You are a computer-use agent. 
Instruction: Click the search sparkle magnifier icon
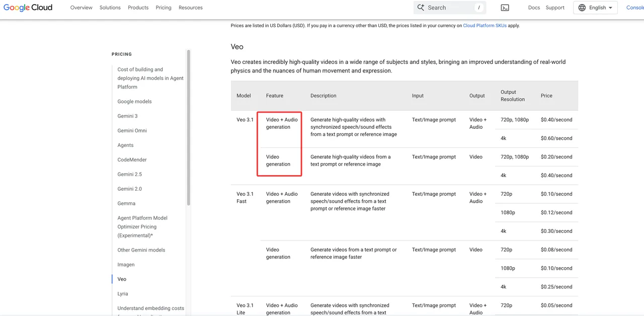[x=421, y=8]
